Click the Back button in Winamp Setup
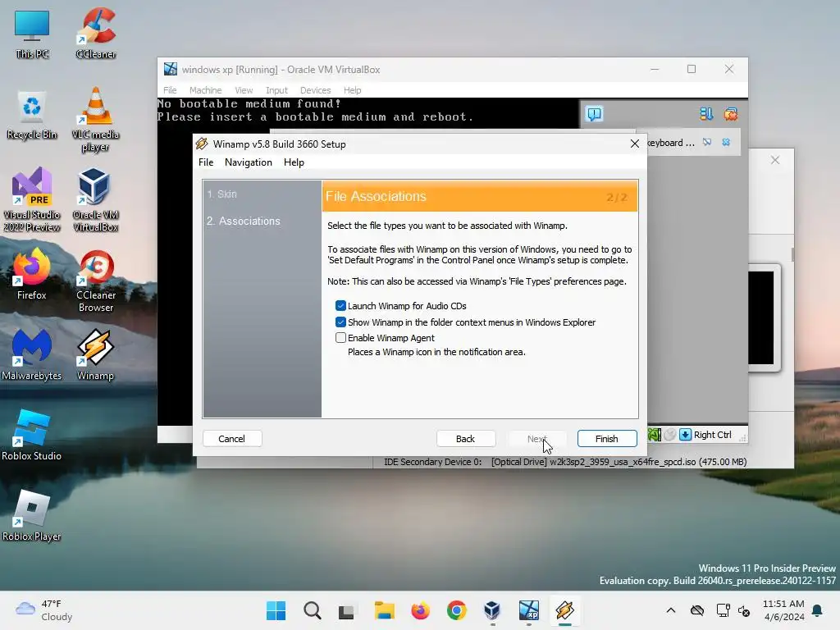The height and width of the screenshot is (630, 840). click(466, 439)
